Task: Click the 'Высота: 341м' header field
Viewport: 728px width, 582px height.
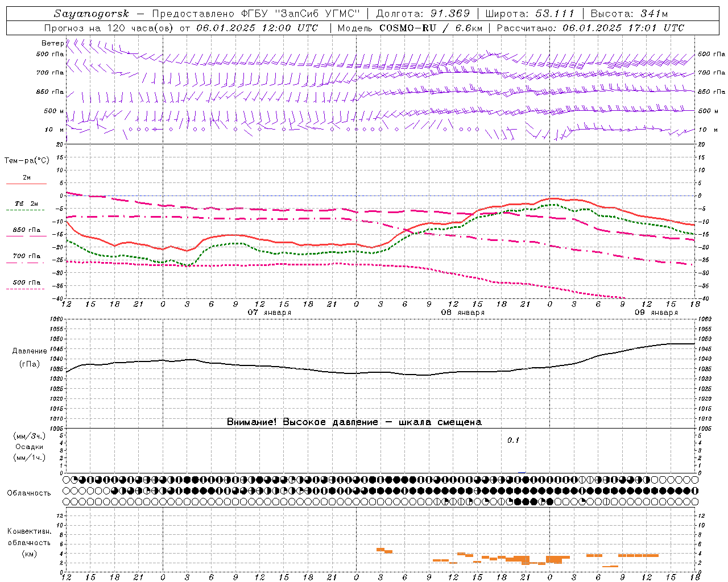Action: click(629, 14)
